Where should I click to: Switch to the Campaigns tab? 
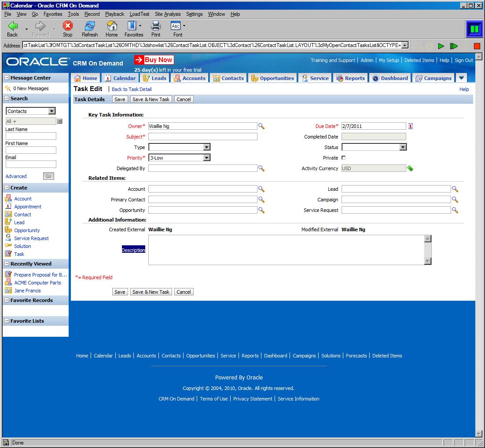pyautogui.click(x=434, y=78)
